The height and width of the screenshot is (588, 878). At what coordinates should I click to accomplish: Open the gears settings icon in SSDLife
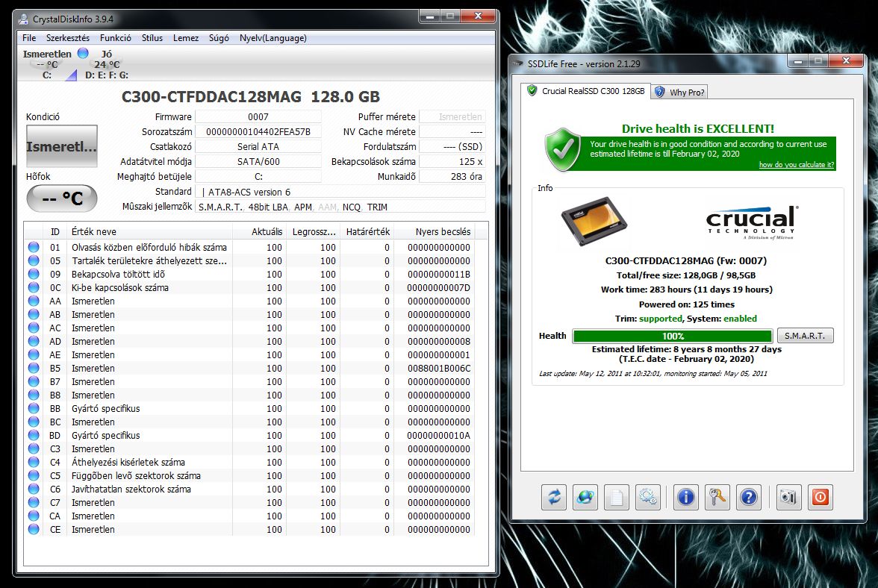648,497
